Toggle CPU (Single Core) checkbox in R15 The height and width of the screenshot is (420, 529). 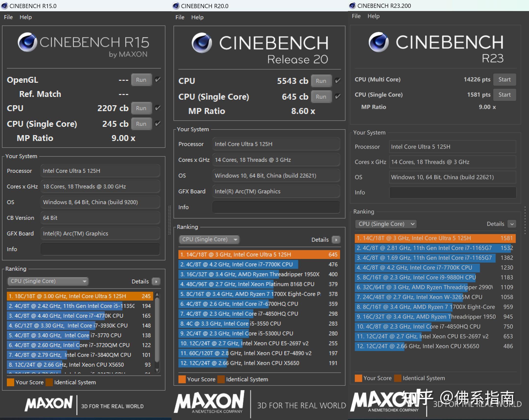click(158, 123)
